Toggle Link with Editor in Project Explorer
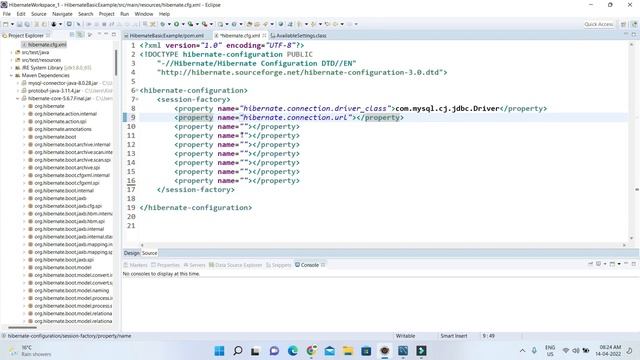 80,35
